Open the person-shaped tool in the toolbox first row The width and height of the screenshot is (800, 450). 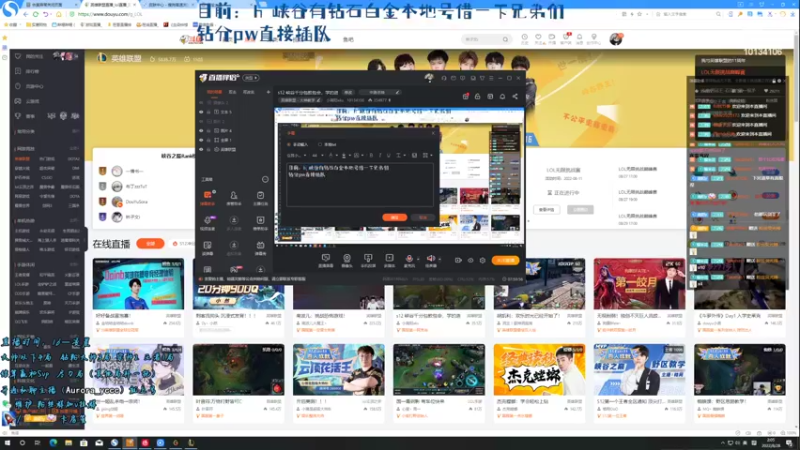[x=234, y=197]
